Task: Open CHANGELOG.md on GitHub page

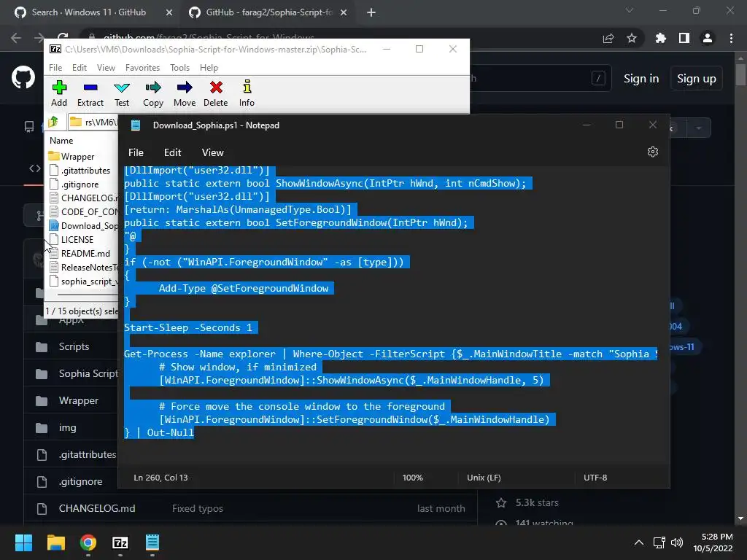Action: pos(97,508)
